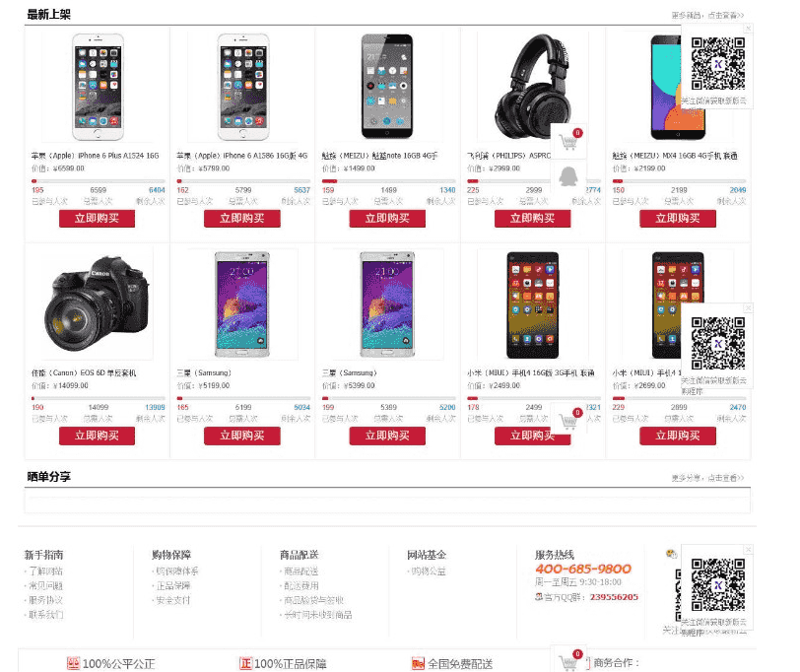Open the 更多分享 view more link
This screenshot has width=800, height=672.
(707, 478)
